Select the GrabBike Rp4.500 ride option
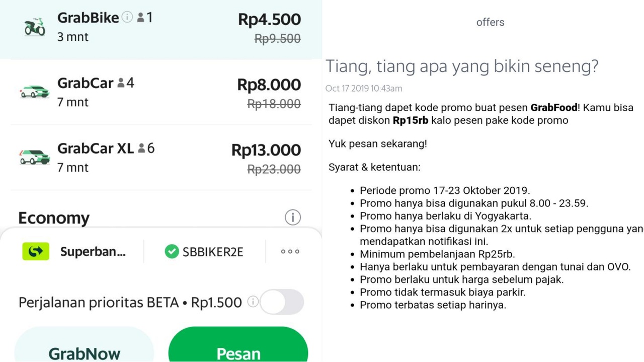This screenshot has width=644, height=362. pos(161,28)
